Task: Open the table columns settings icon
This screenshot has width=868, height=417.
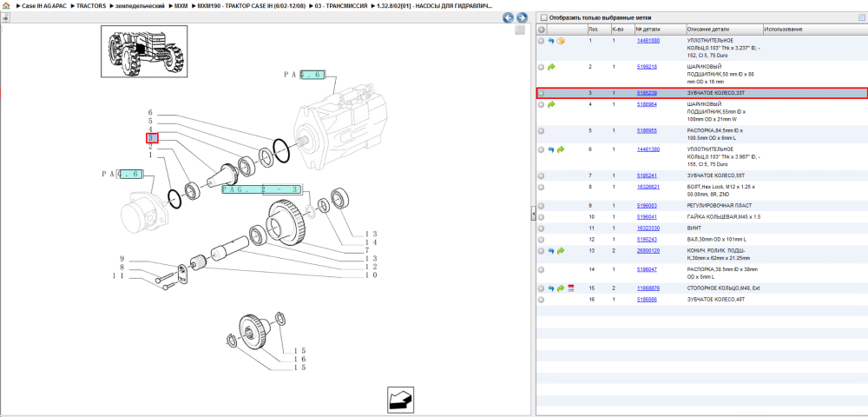Action: point(861,17)
